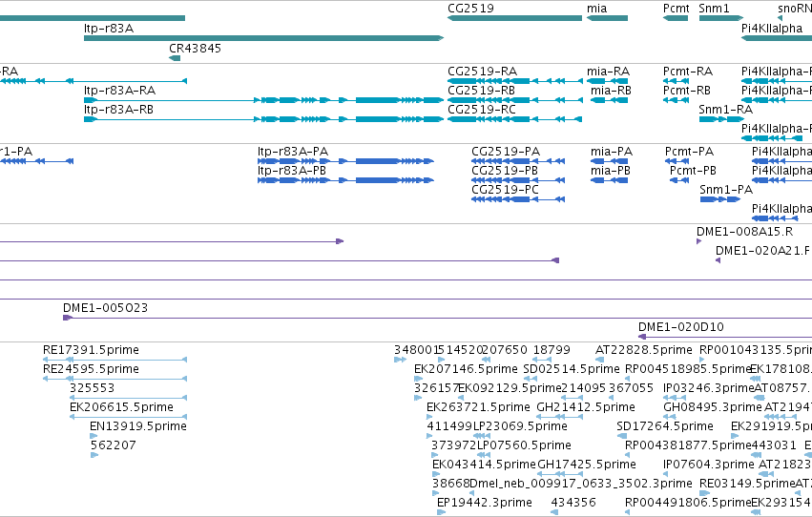Click the CR43845 gene feature
812x517 pixels.
tap(175, 58)
